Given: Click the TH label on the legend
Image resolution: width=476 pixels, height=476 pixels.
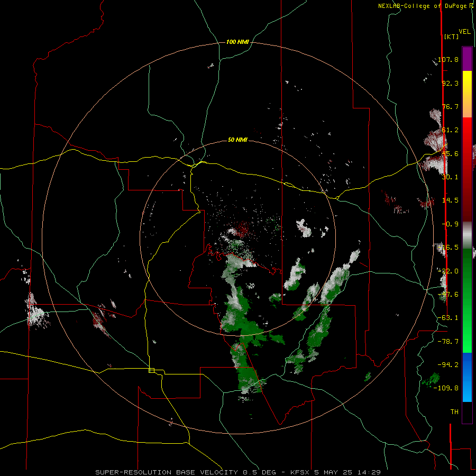Looking at the screenshot, I should tap(454, 412).
